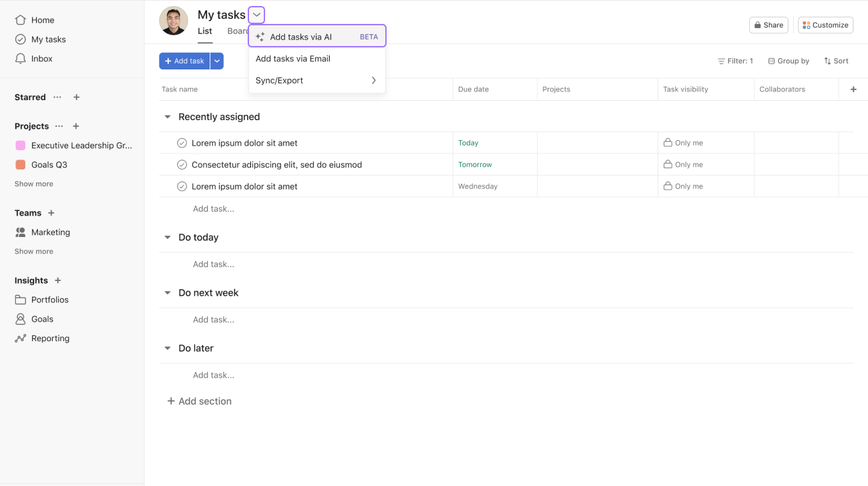868x486 pixels.
Task: Open the Group by options
Action: click(x=789, y=61)
